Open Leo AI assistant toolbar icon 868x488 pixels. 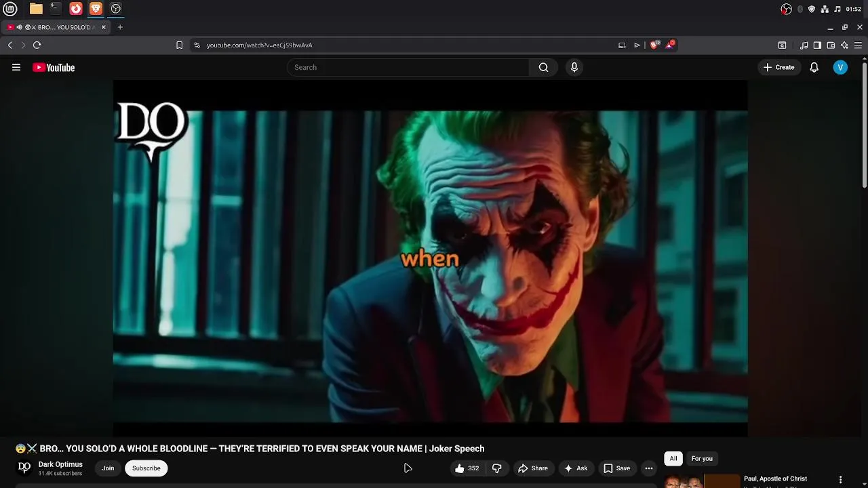pos(844,45)
